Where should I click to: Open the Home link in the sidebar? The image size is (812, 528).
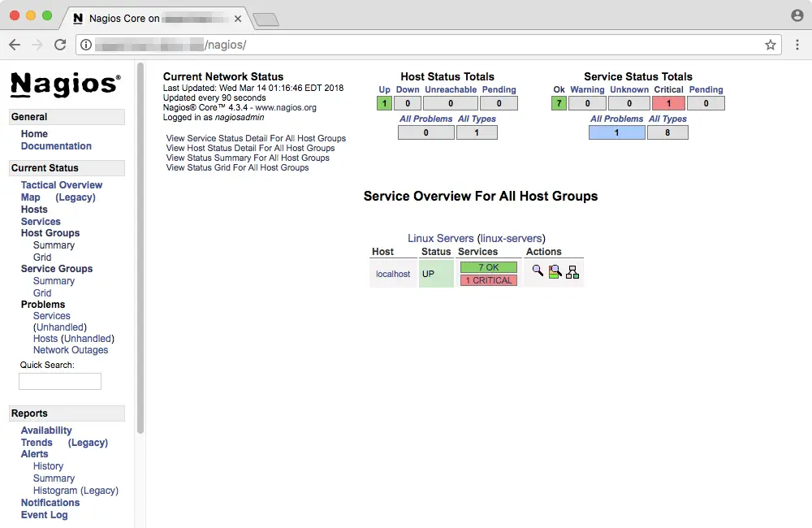(x=34, y=134)
